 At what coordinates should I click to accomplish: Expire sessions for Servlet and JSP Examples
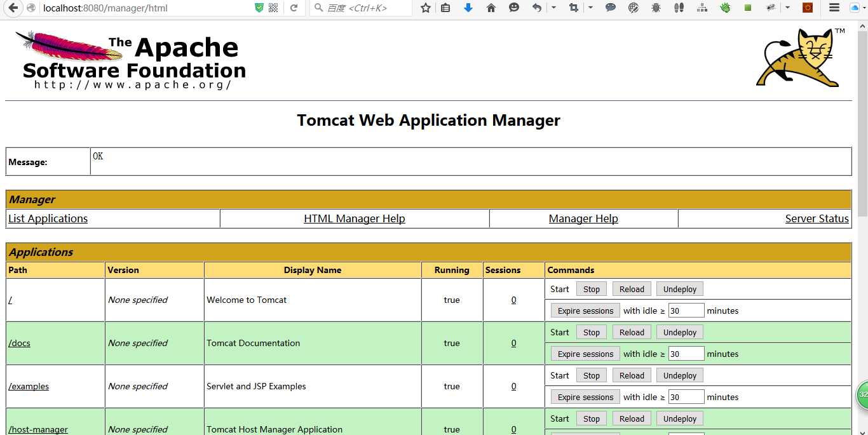[x=585, y=397]
